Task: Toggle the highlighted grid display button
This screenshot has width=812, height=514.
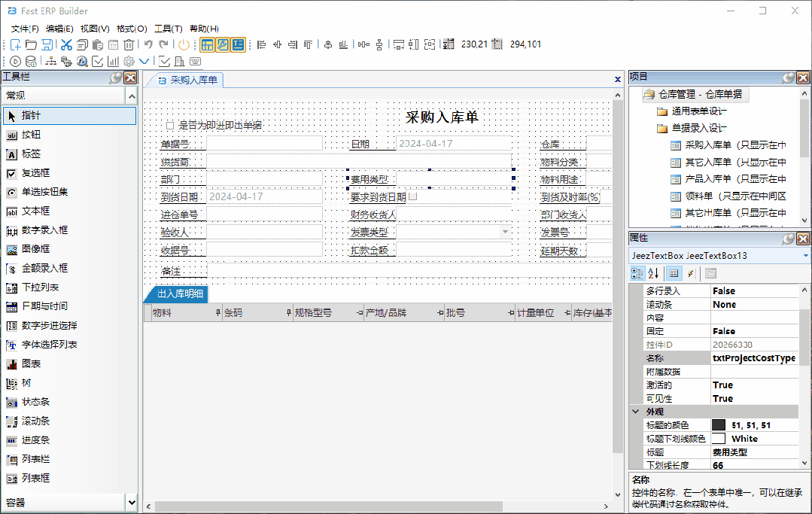Action: tap(208, 44)
